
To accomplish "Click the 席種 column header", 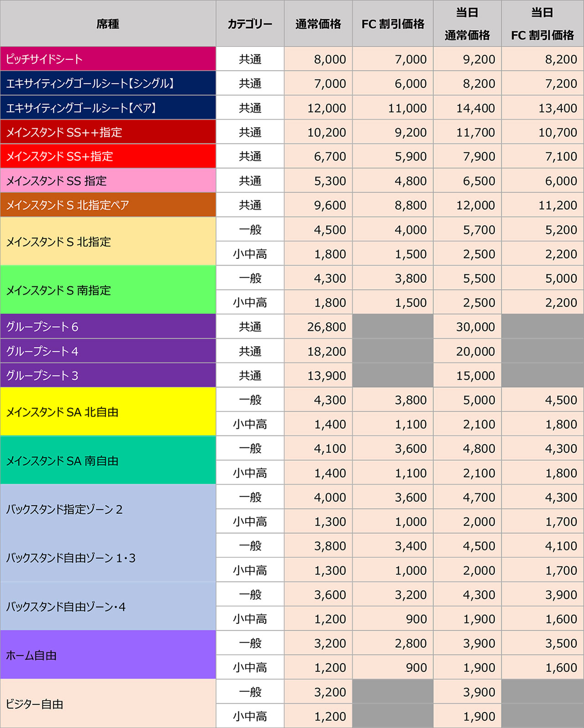I will (x=108, y=24).
